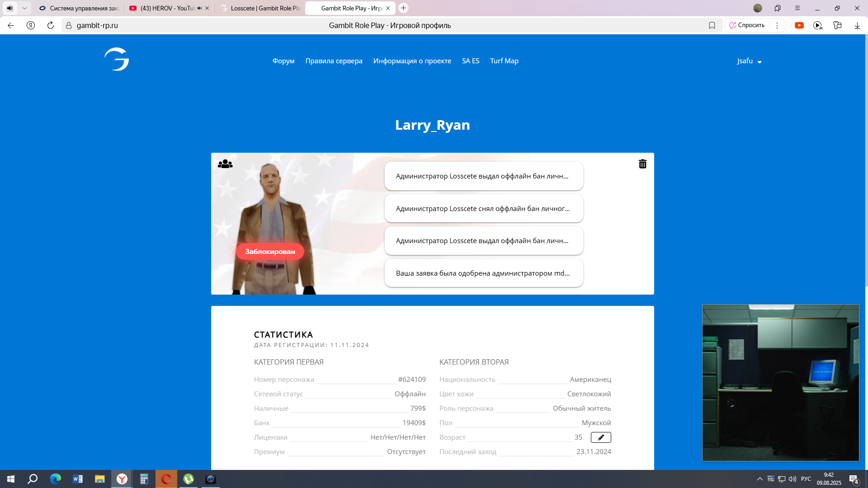Viewport: 868px width, 488px height.
Task: Click the red YouTube icon in browser toolbar
Action: click(x=799, y=25)
